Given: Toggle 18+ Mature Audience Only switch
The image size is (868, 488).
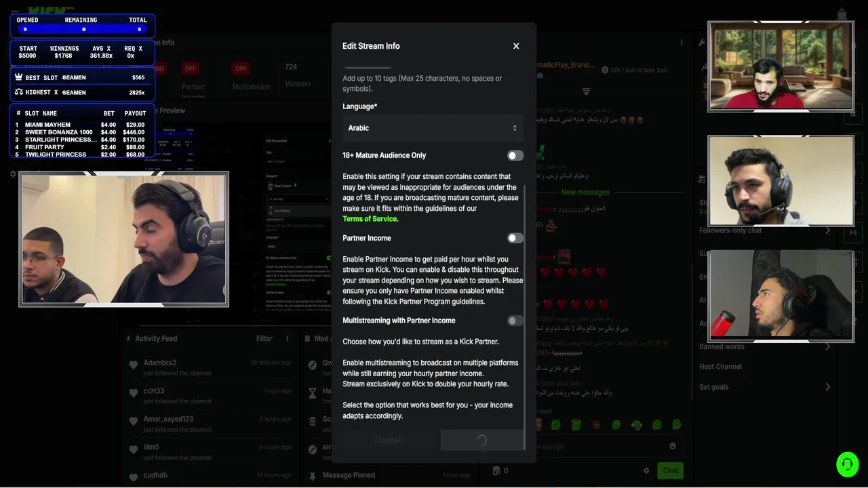Looking at the screenshot, I should pos(515,155).
